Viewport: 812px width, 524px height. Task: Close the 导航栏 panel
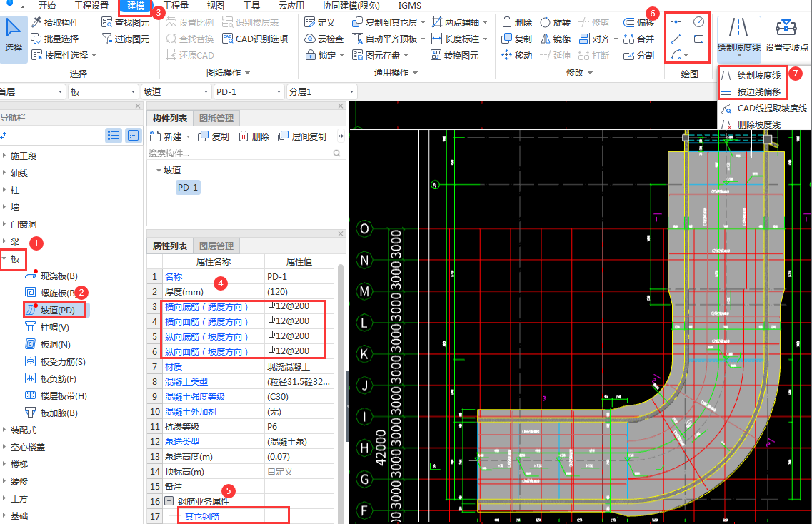tap(138, 106)
